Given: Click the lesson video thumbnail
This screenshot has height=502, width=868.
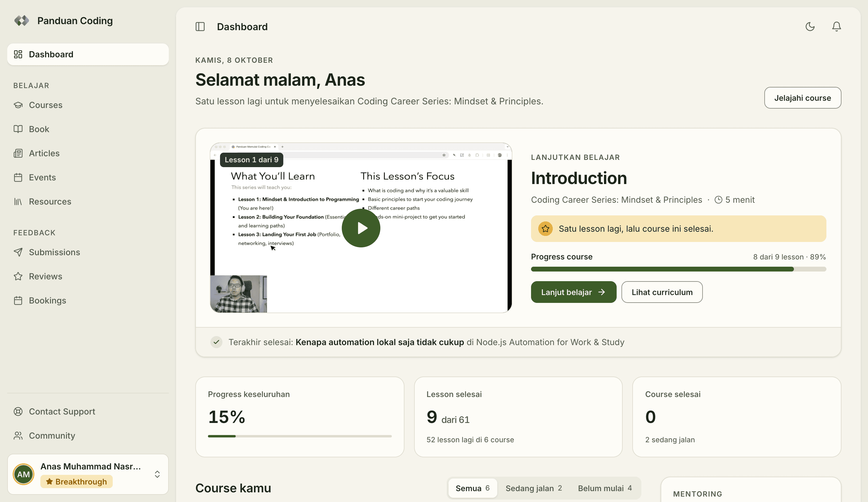Looking at the screenshot, I should [x=361, y=227].
